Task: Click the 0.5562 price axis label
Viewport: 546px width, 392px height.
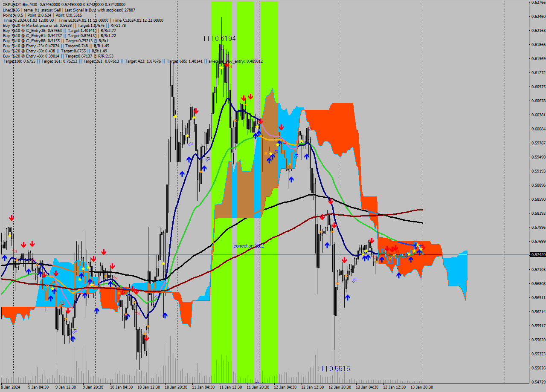Action: tap(538, 340)
